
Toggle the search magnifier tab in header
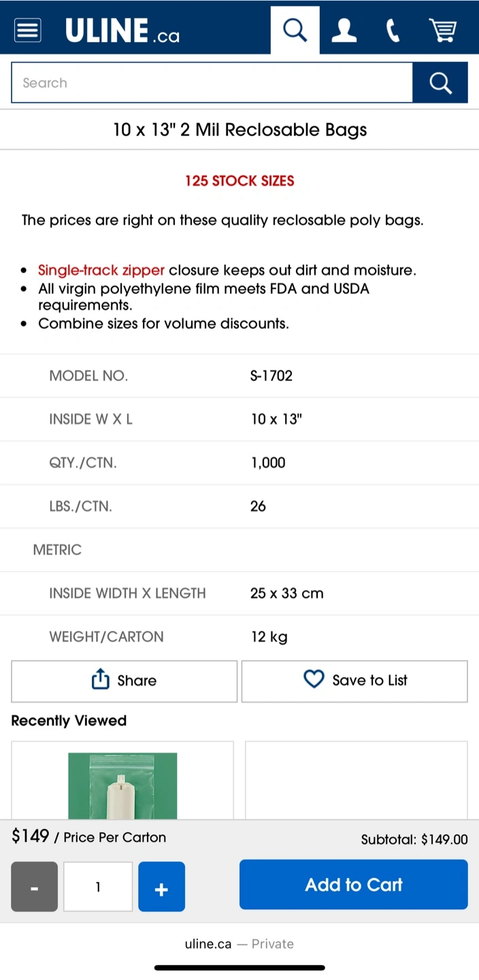coord(295,30)
